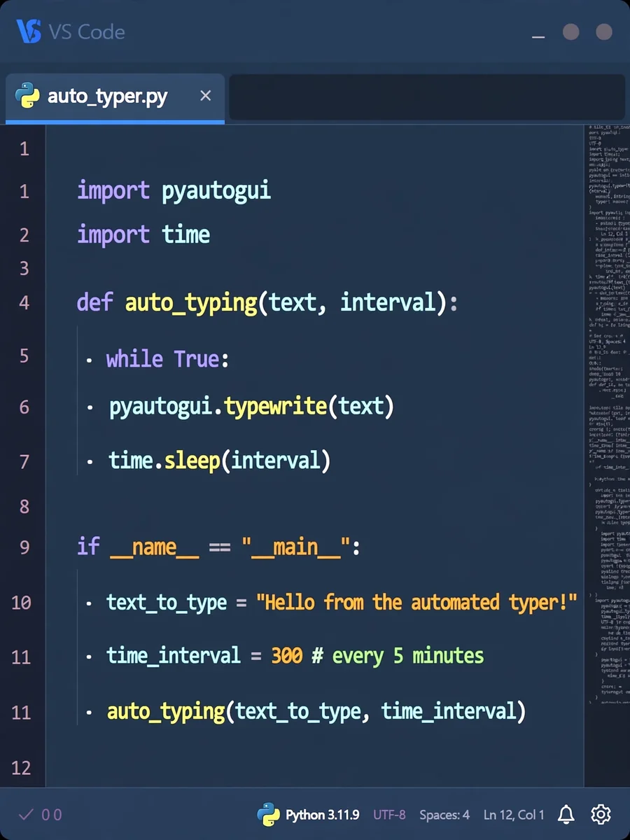Screen dimensions: 630x840
Task: Click the '# every 5 minutes' comment
Action: [x=398, y=657]
